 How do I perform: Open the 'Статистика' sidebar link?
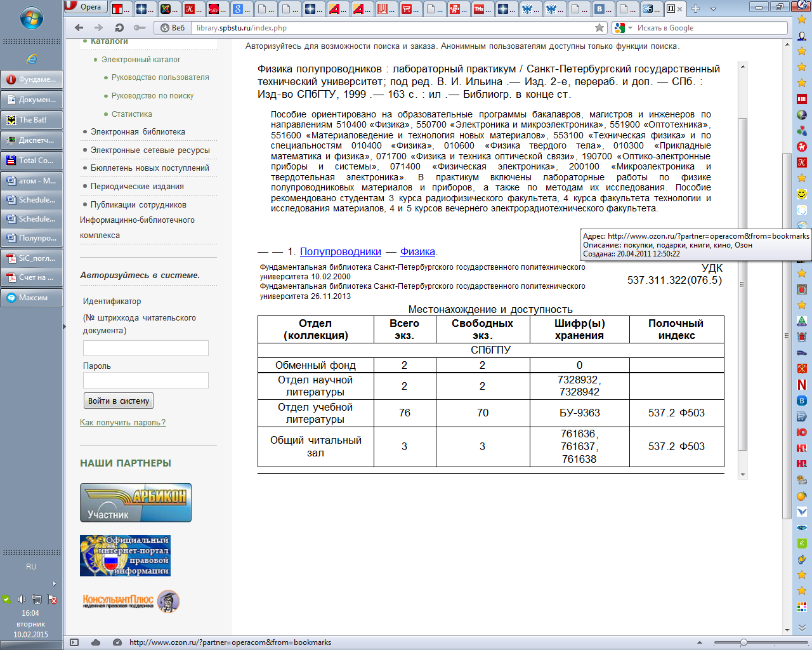132,114
